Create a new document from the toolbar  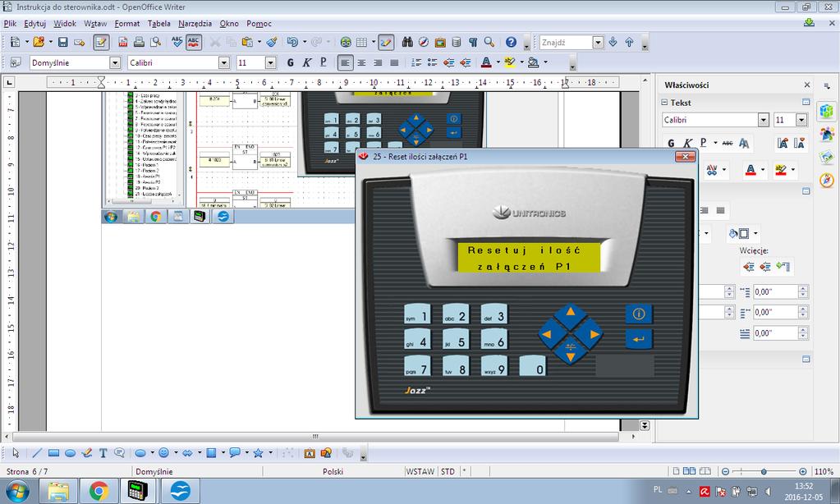click(15, 42)
